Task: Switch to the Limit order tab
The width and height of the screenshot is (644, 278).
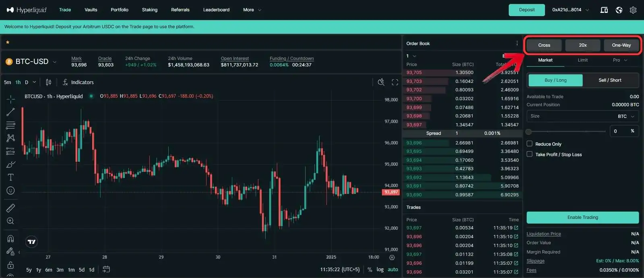Action: pos(583,60)
